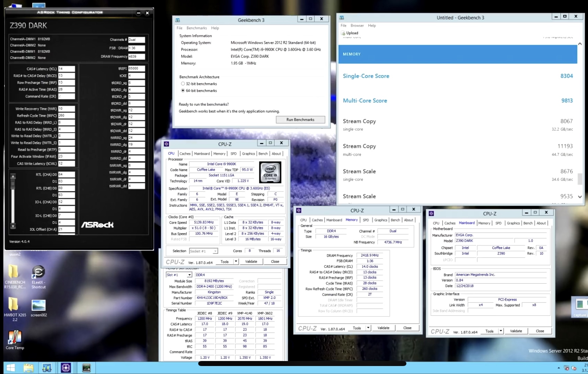Select the 32-bit benchmarks option
The height and width of the screenshot is (374, 588).
coord(183,84)
